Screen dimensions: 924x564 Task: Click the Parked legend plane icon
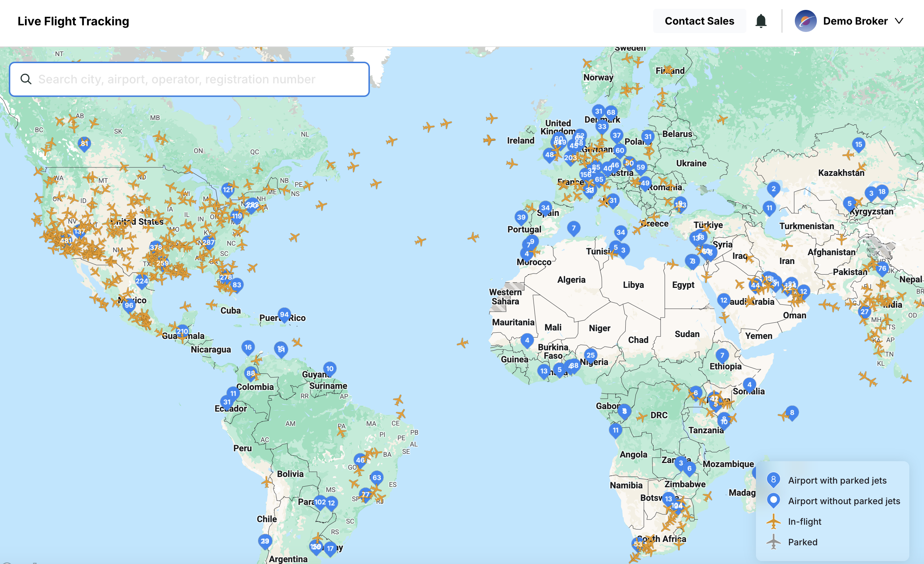tap(773, 542)
